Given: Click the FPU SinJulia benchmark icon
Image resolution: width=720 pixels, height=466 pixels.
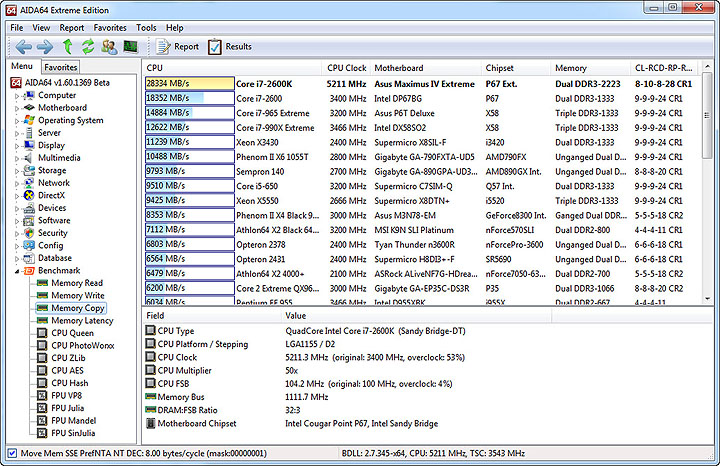Looking at the screenshot, I should 42,433.
